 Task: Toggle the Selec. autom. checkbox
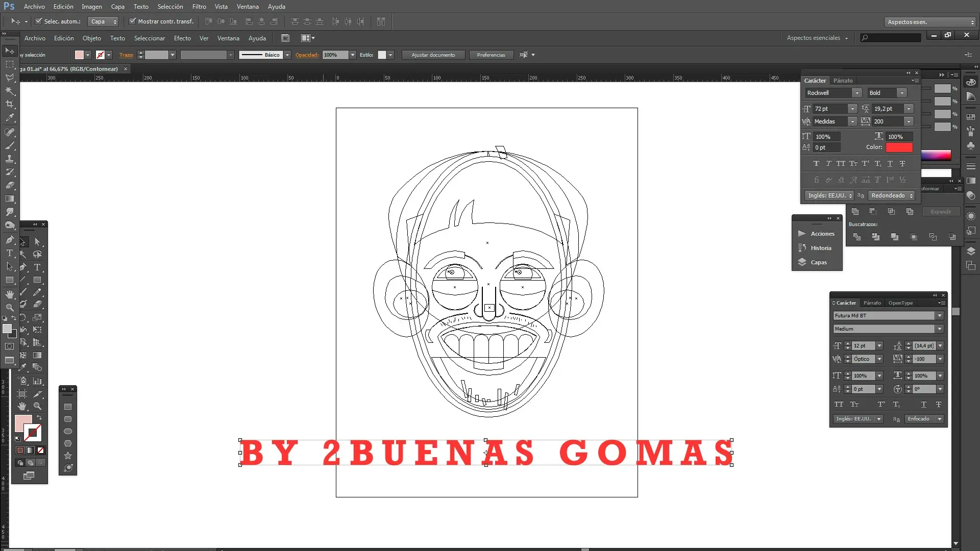tap(38, 21)
